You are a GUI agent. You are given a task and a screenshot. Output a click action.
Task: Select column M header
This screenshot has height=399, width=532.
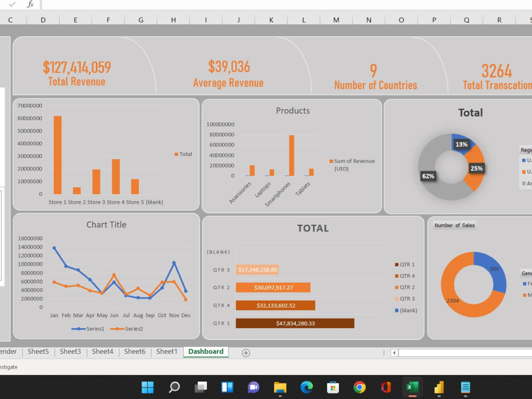pyautogui.click(x=336, y=20)
